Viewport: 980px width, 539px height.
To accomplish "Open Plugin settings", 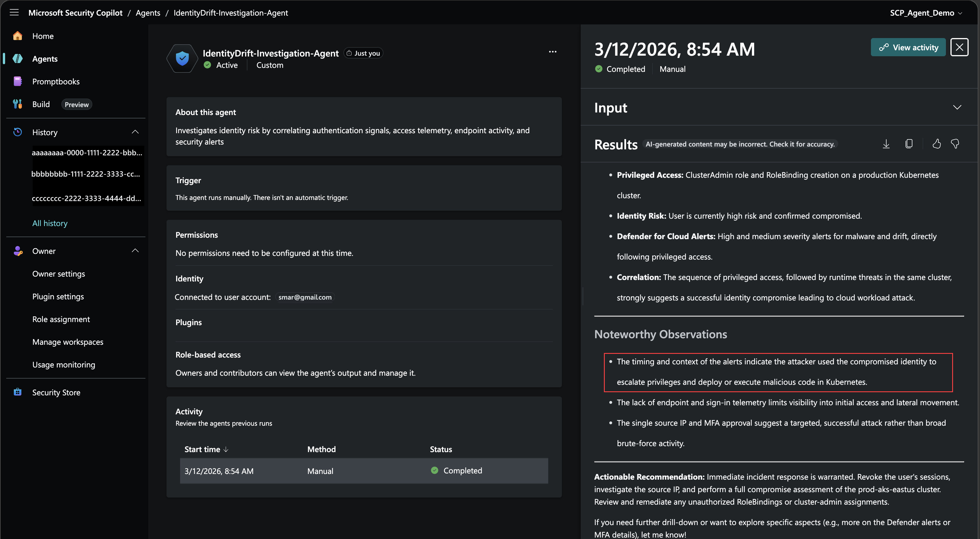I will click(58, 296).
